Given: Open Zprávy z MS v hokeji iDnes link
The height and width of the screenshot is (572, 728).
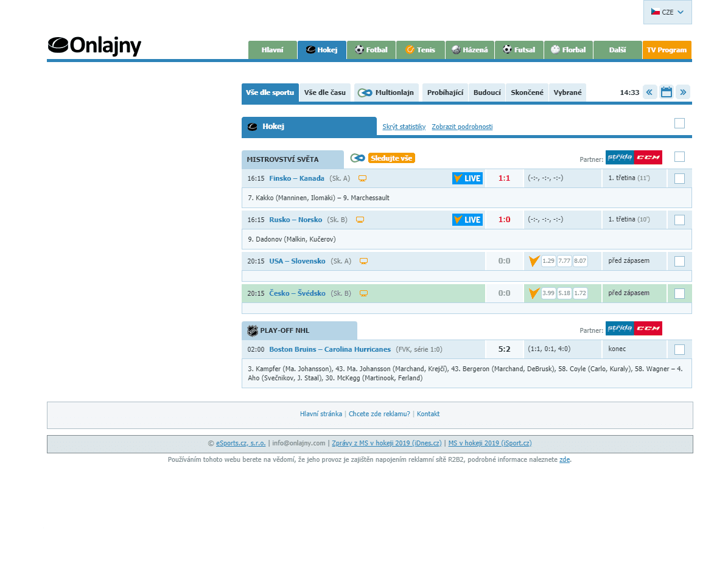Looking at the screenshot, I should point(387,444).
